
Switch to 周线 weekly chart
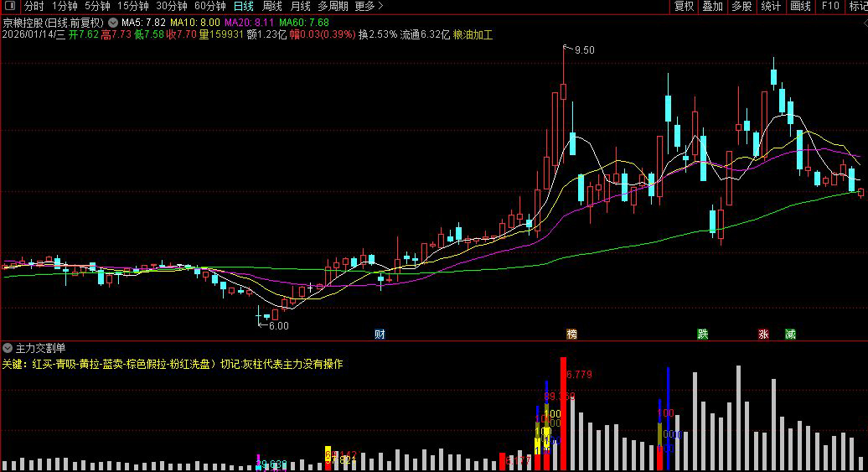pyautogui.click(x=271, y=6)
